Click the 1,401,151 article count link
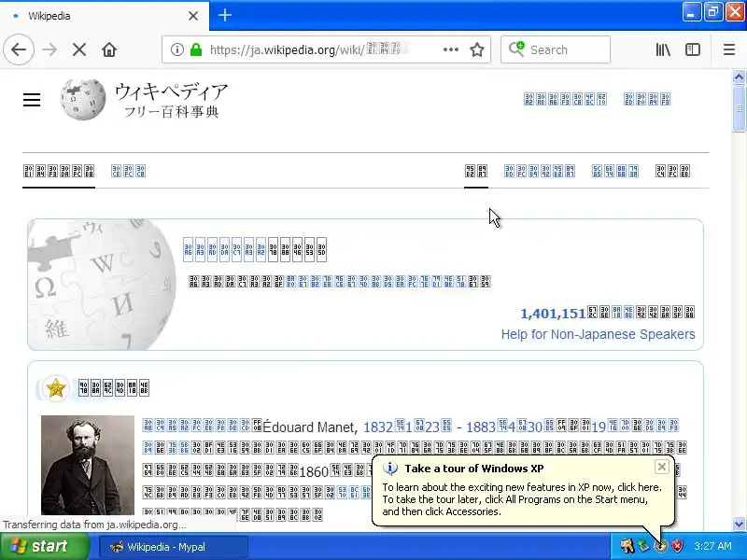This screenshot has height=560, width=747. click(553, 314)
